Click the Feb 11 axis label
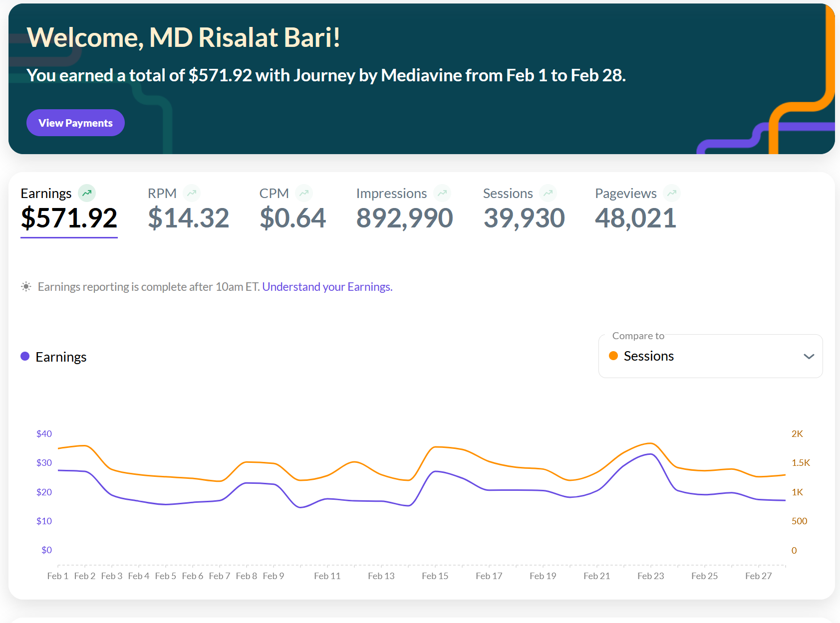This screenshot has height=623, width=840. tap(327, 576)
